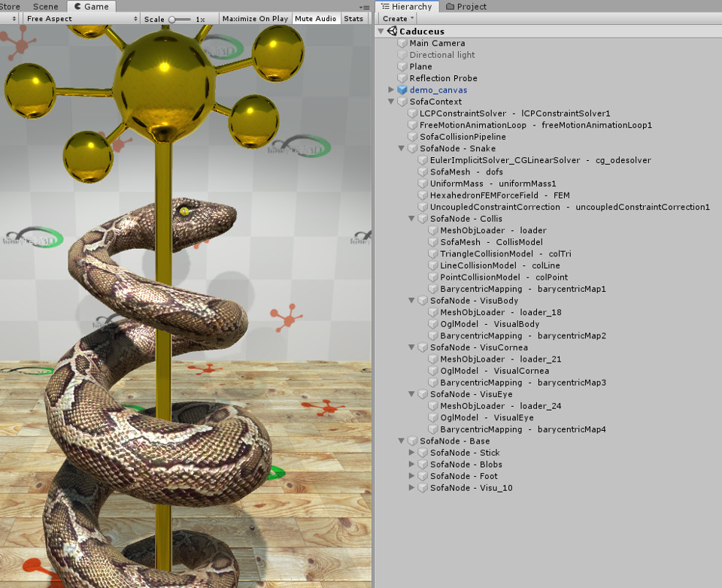The image size is (722, 588).
Task: Toggle the Stats overlay button
Action: point(353,18)
